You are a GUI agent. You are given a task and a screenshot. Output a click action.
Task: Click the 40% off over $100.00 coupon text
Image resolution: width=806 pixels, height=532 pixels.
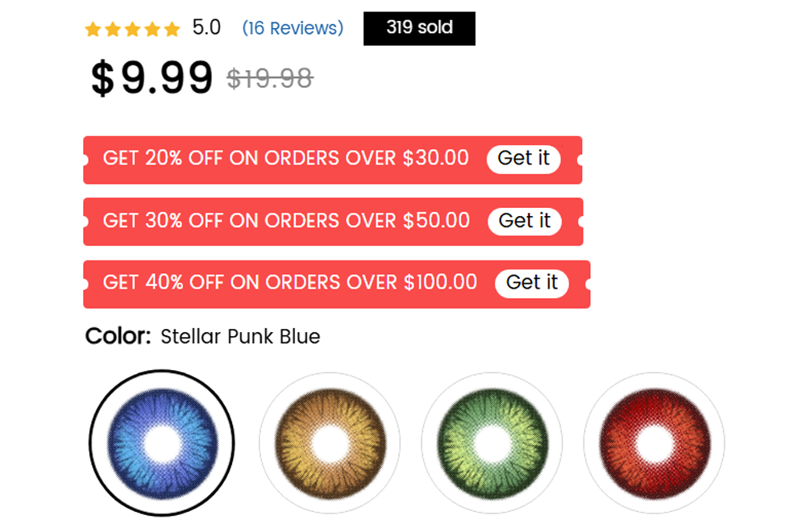click(290, 283)
